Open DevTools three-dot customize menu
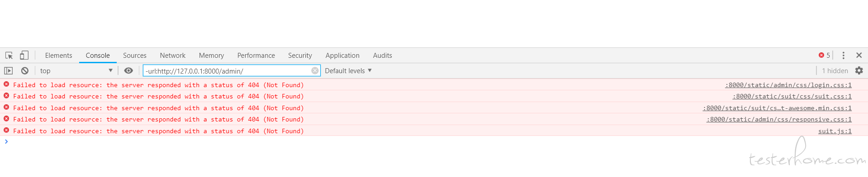The height and width of the screenshot is (177, 868). pos(843,55)
